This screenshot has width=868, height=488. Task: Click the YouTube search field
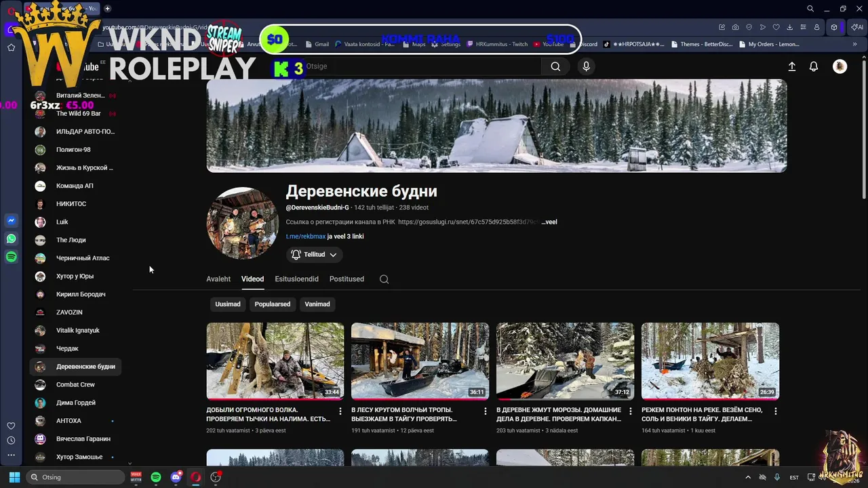tap(420, 66)
